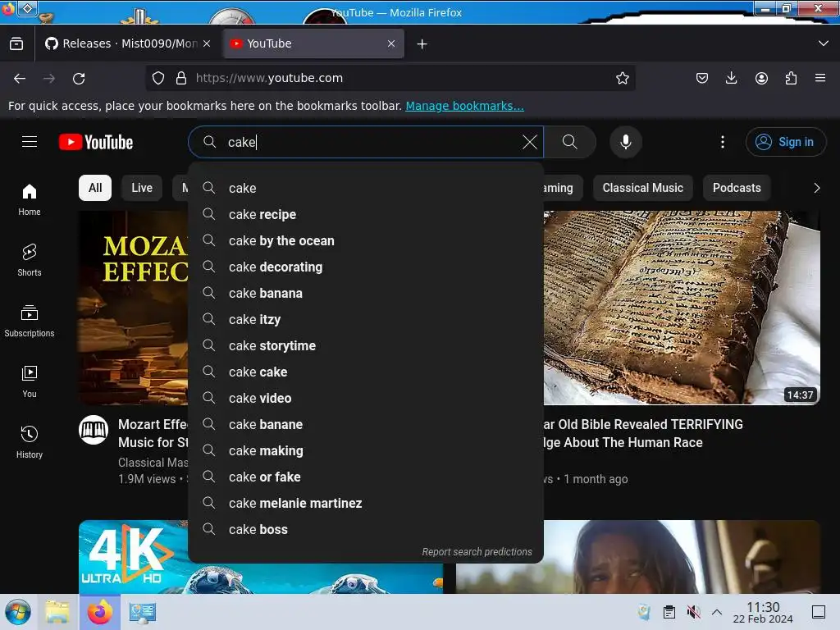The image size is (840, 630).
Task: Go back to previous page
Action: pyautogui.click(x=20, y=78)
